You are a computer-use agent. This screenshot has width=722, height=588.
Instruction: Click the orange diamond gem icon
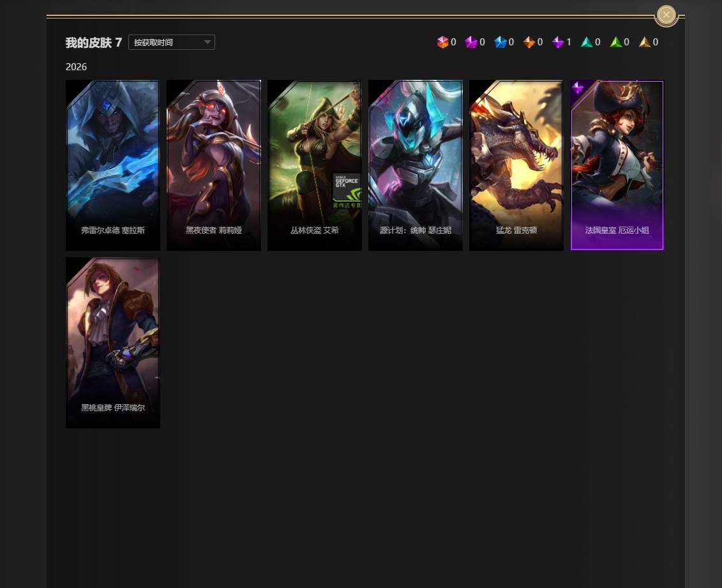click(x=529, y=42)
